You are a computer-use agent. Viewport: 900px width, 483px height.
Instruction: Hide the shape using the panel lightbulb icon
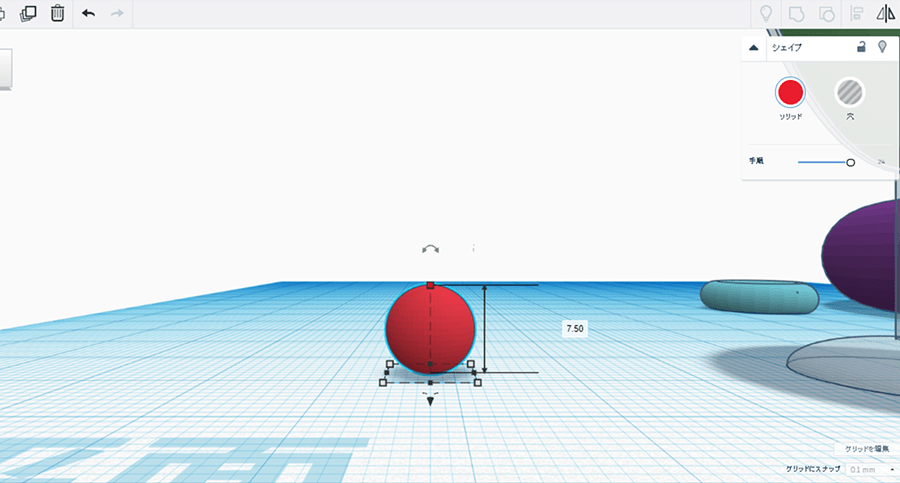pos(882,47)
